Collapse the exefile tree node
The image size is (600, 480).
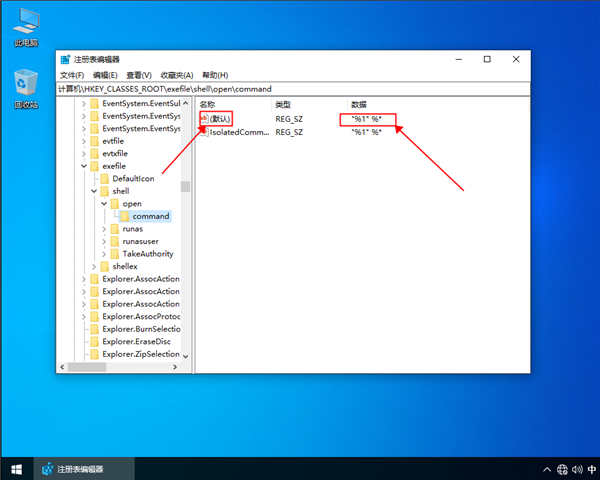(83, 166)
